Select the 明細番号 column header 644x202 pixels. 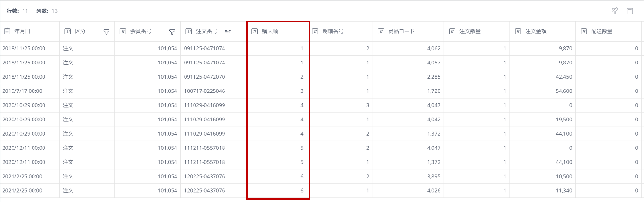pos(333,31)
